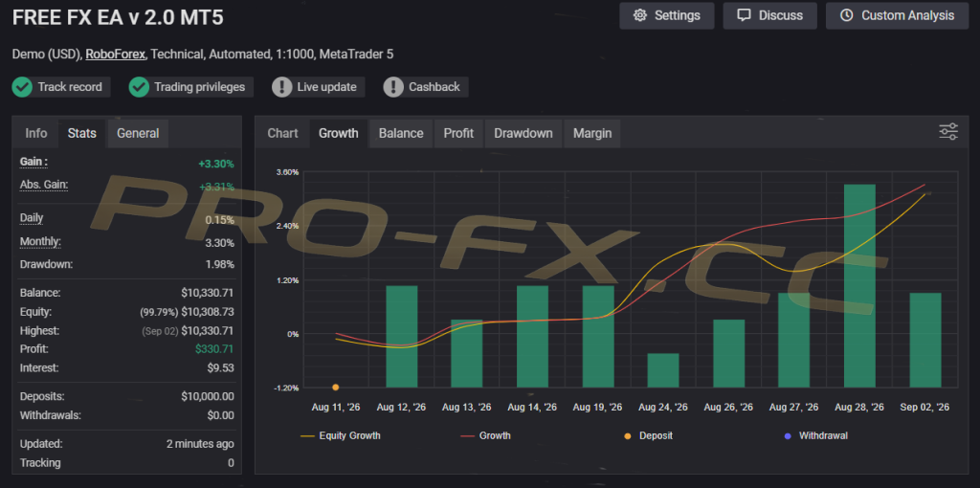Switch to the Info tab
The image size is (980, 488).
pos(36,133)
